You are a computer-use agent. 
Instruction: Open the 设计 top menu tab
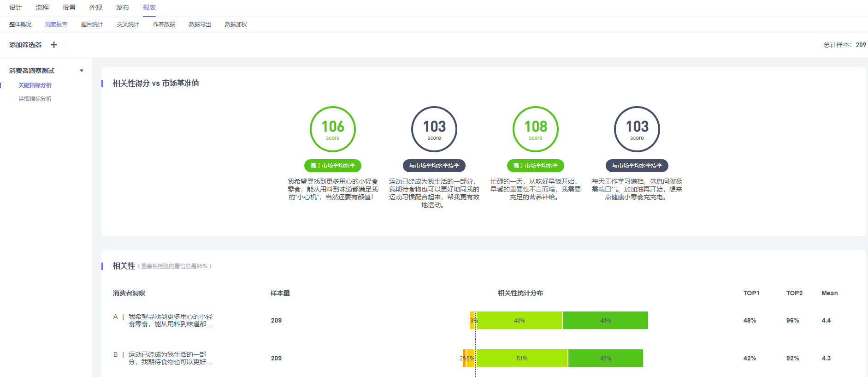(x=16, y=7)
